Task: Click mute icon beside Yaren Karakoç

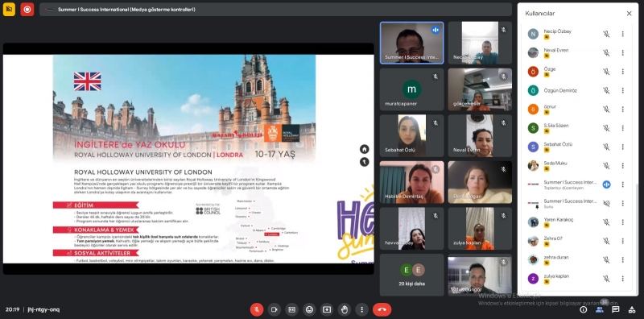Action: click(x=606, y=222)
